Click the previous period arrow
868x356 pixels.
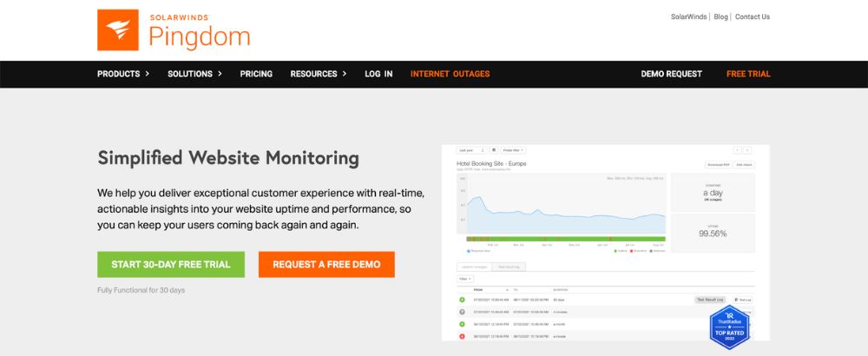coord(737,150)
